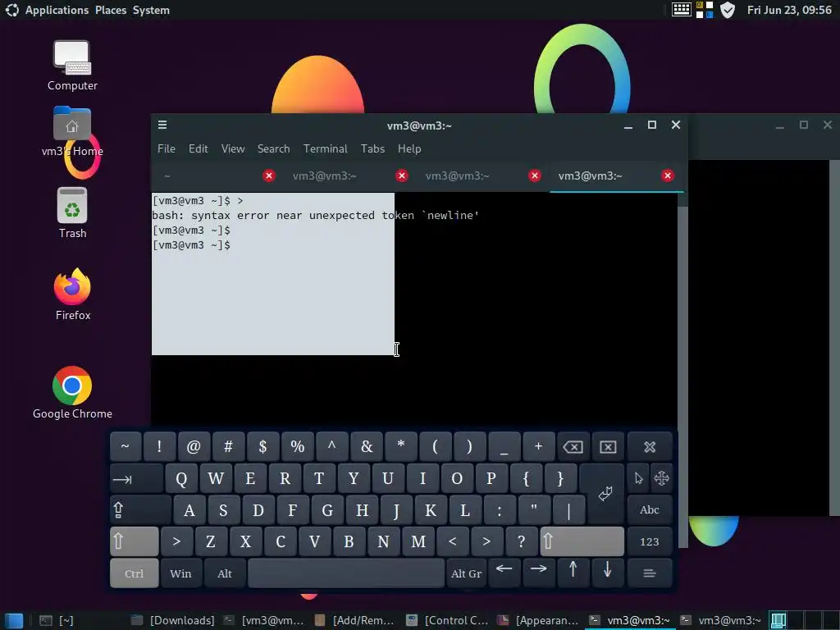This screenshot has width=840, height=630.
Task: Open the Applications panel menu
Action: click(57, 10)
